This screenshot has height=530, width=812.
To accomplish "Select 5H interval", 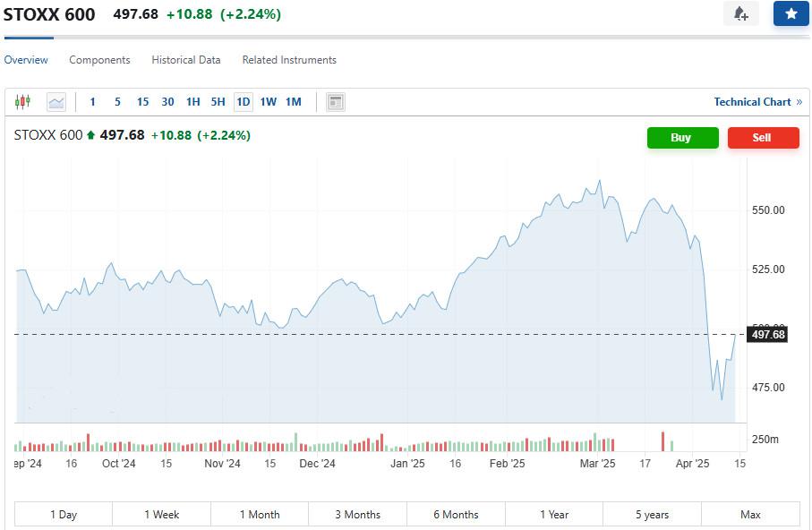I will pos(218,101).
